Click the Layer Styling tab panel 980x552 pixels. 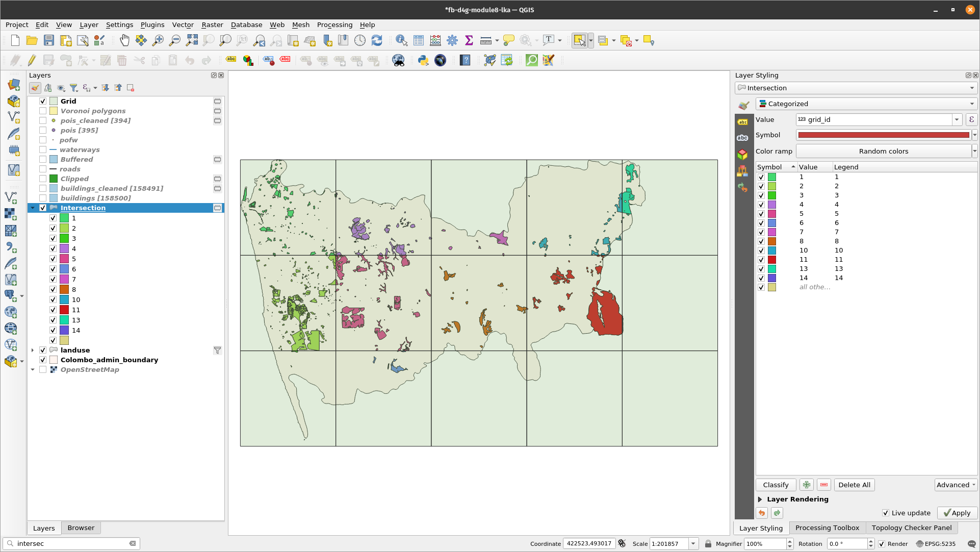(x=761, y=528)
